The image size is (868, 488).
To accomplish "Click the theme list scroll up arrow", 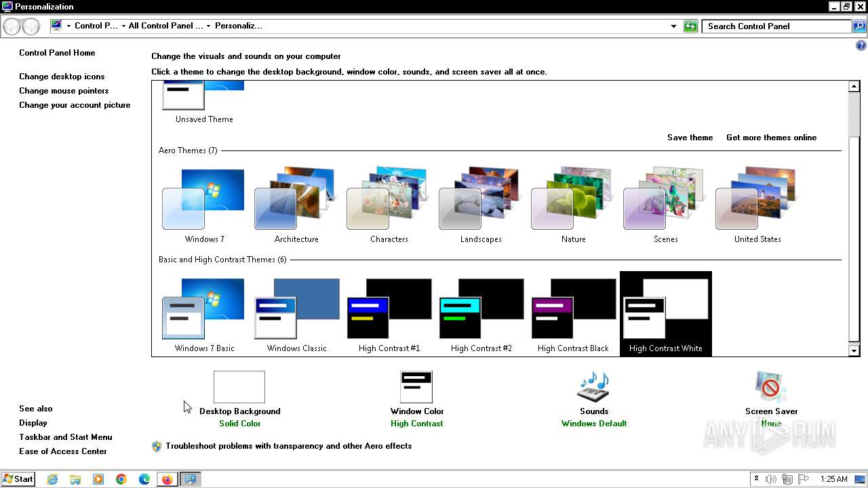I will (x=854, y=87).
